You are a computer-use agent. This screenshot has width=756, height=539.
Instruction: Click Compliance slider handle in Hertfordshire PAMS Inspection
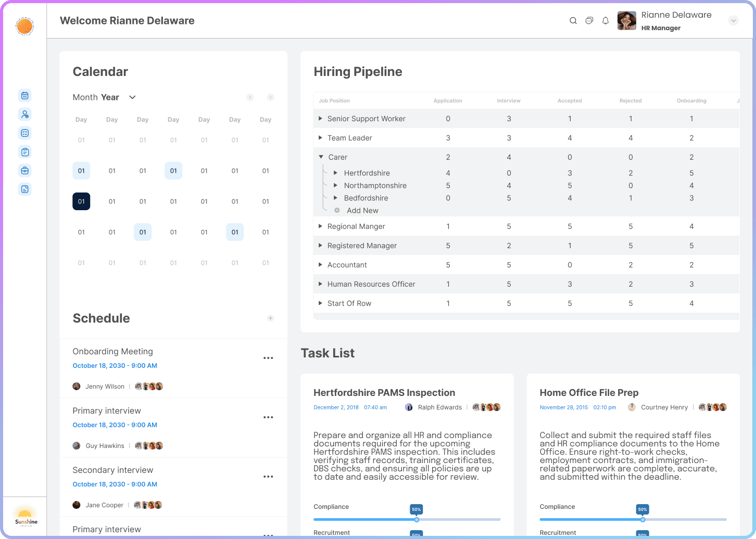[x=417, y=519]
